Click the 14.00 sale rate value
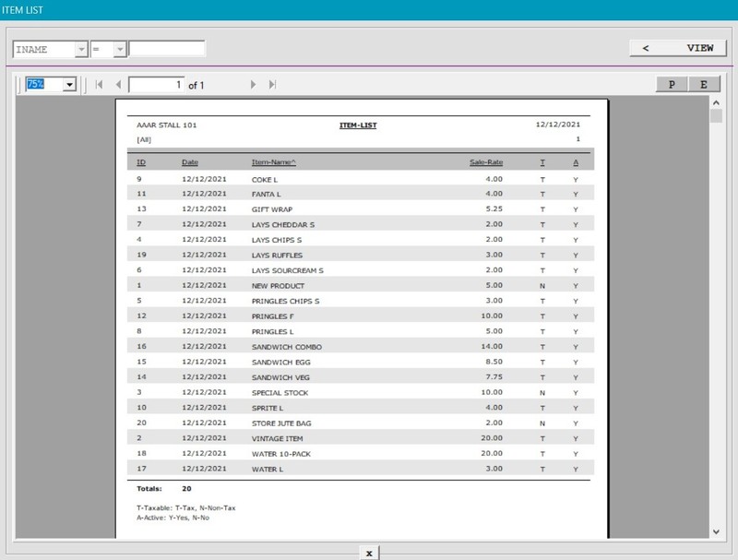This screenshot has width=738, height=560. click(492, 346)
